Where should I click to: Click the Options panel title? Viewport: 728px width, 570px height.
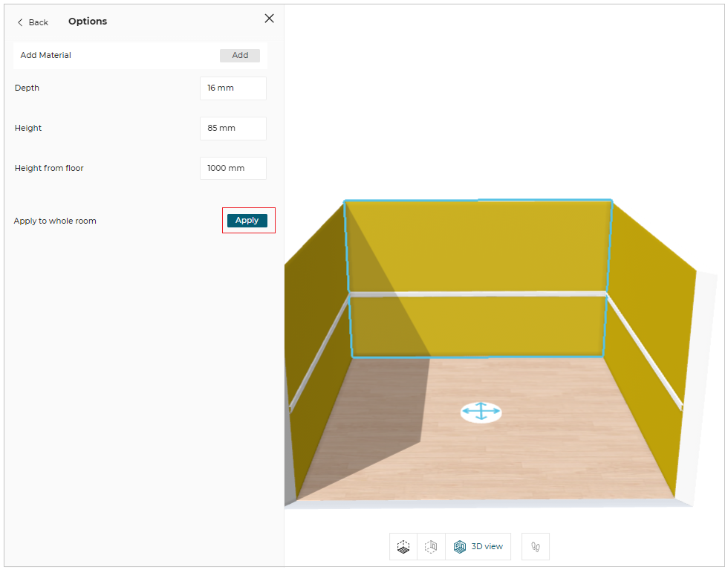88,22
